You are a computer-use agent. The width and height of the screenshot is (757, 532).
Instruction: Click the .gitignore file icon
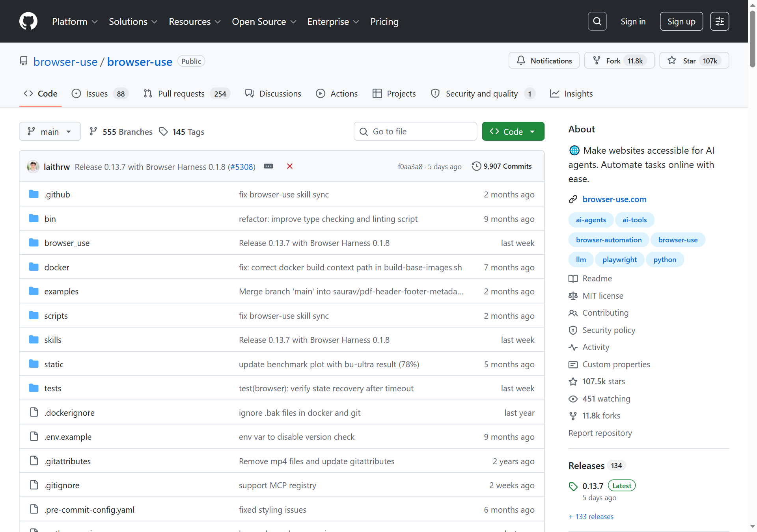click(34, 485)
